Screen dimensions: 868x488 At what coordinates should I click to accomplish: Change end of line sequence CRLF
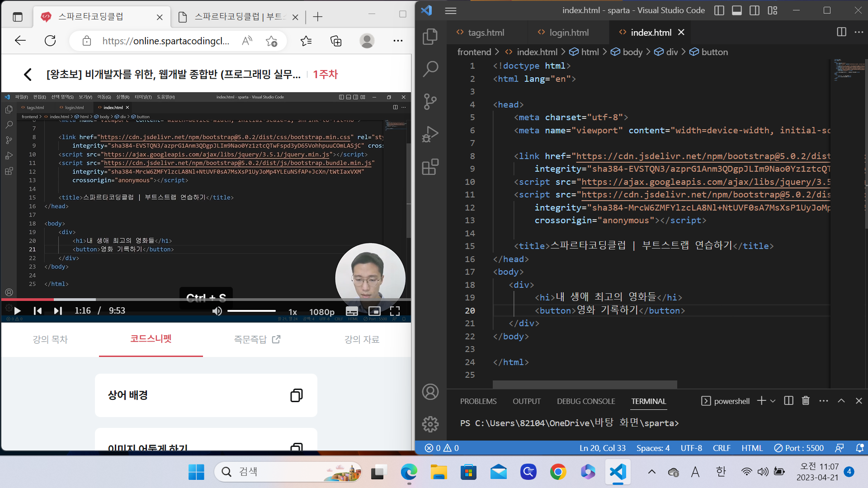coord(722,448)
